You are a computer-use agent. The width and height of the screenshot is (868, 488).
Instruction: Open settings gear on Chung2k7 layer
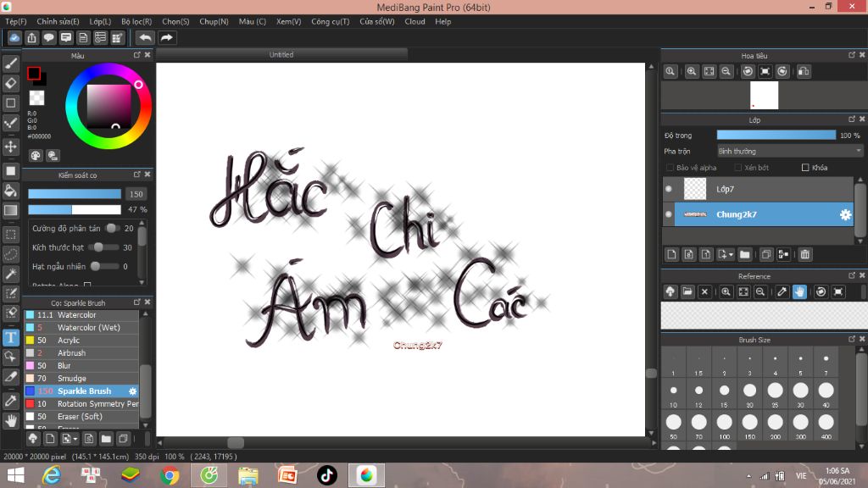click(x=845, y=214)
